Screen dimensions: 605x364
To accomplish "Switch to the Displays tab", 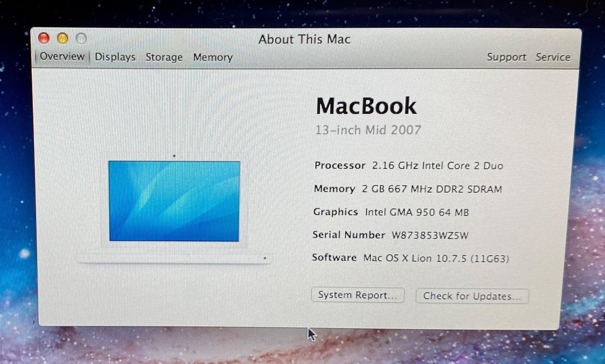I will [115, 57].
